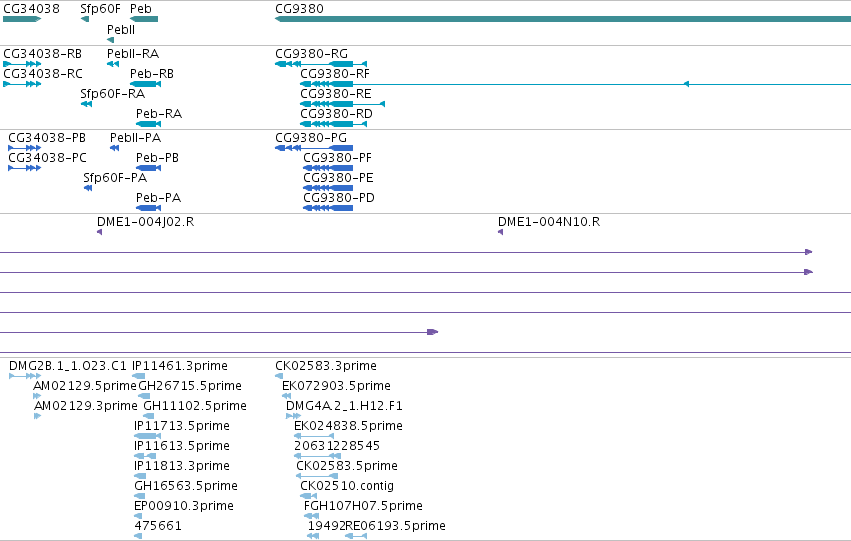The height and width of the screenshot is (541, 851).
Task: Open EST AM02129.3prime
Action: coord(86,406)
